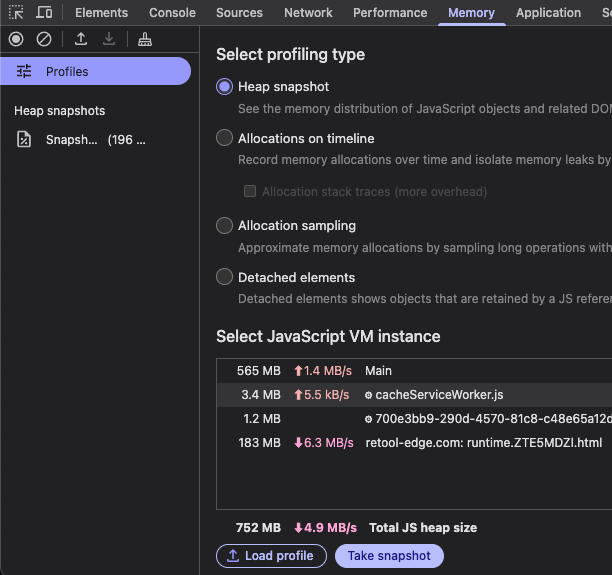This screenshot has width=612, height=575.
Task: Click the record heap snapshot icon
Action: pos(16,39)
